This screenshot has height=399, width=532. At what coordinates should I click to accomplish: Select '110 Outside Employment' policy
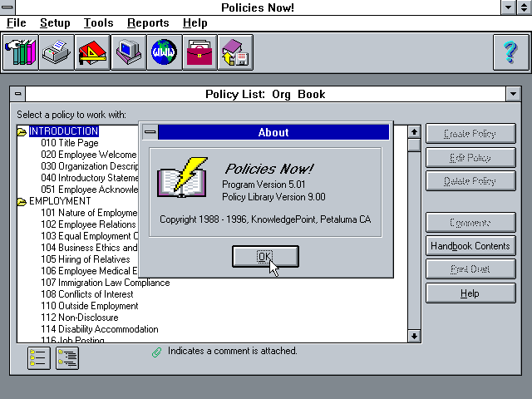click(x=90, y=306)
